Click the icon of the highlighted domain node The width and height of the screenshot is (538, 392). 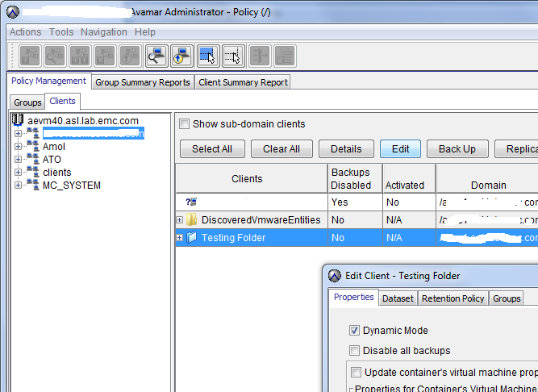point(33,133)
